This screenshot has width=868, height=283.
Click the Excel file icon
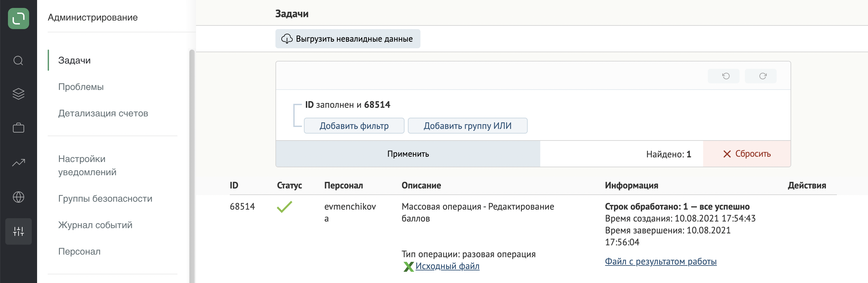point(409,266)
